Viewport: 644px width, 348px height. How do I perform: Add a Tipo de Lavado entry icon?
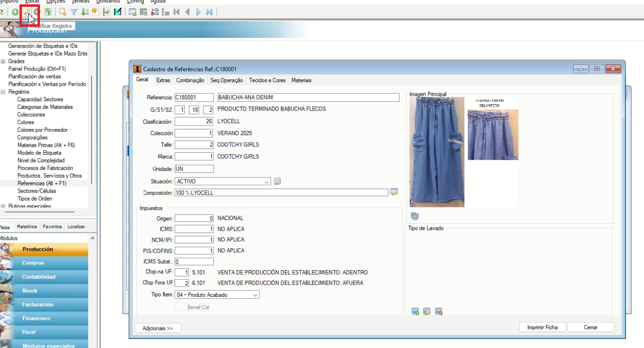(415, 311)
